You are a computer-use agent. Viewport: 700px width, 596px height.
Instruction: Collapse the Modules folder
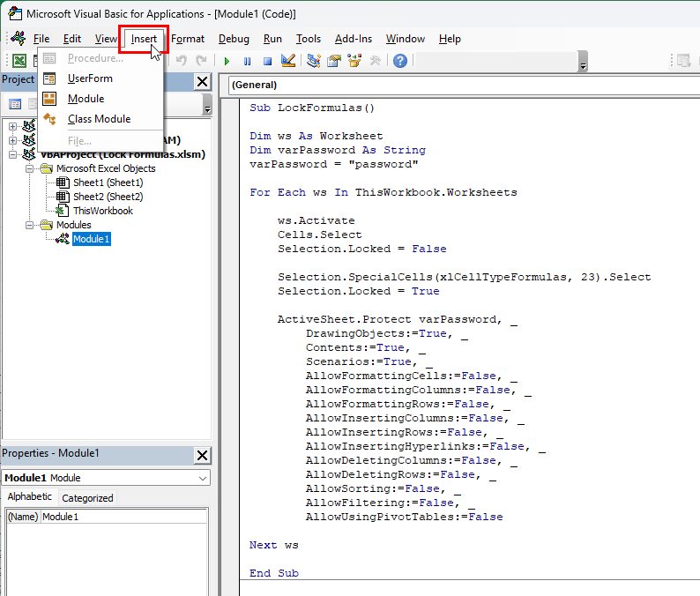(x=29, y=225)
